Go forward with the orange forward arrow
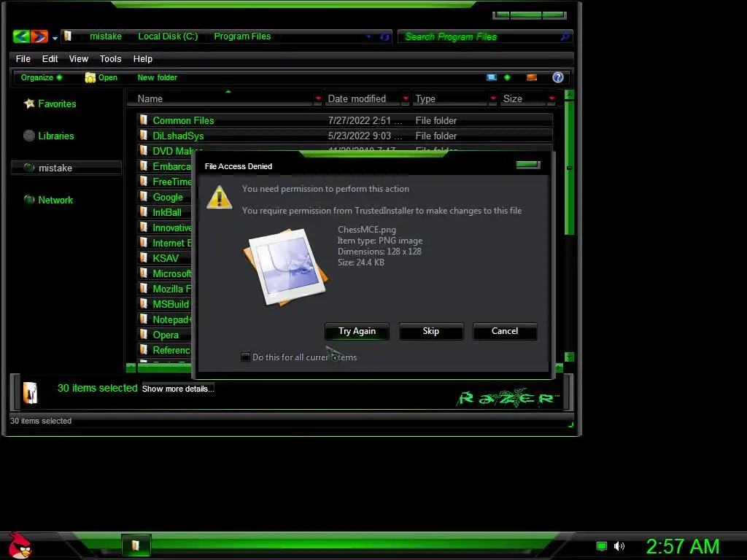The width and height of the screenshot is (747, 560). coord(39,36)
